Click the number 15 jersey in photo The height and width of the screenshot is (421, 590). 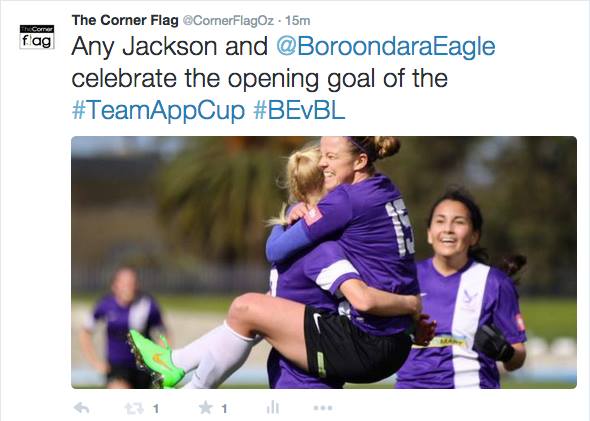(x=401, y=227)
